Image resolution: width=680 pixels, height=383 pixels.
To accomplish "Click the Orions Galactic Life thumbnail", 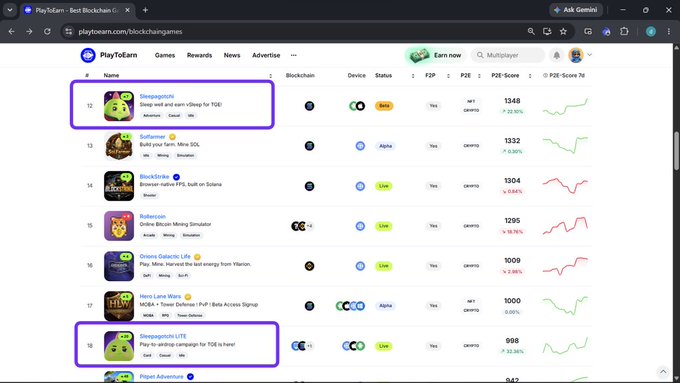I will pyautogui.click(x=119, y=266).
